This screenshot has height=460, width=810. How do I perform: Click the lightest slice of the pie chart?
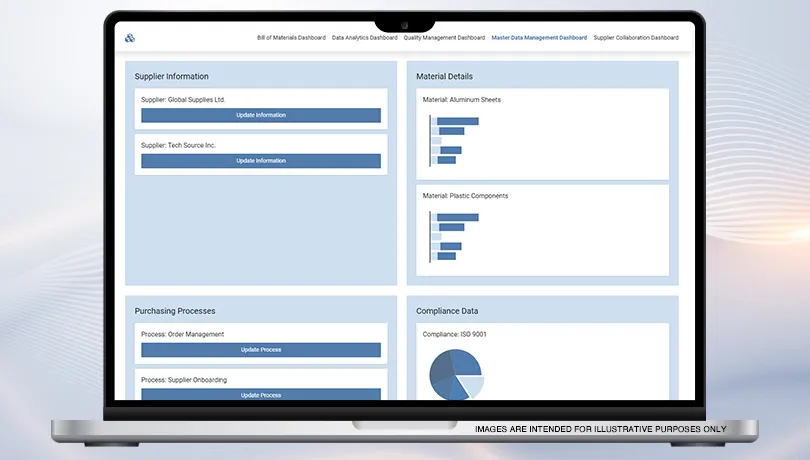[x=472, y=386]
